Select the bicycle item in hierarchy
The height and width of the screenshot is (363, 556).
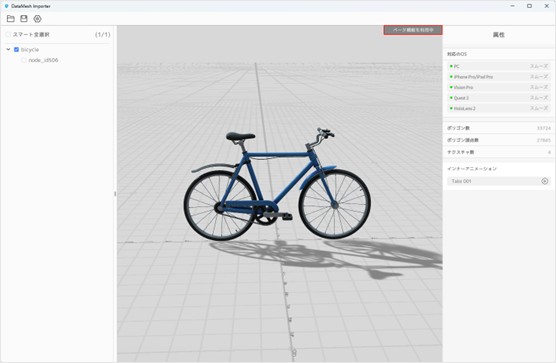(x=30, y=50)
